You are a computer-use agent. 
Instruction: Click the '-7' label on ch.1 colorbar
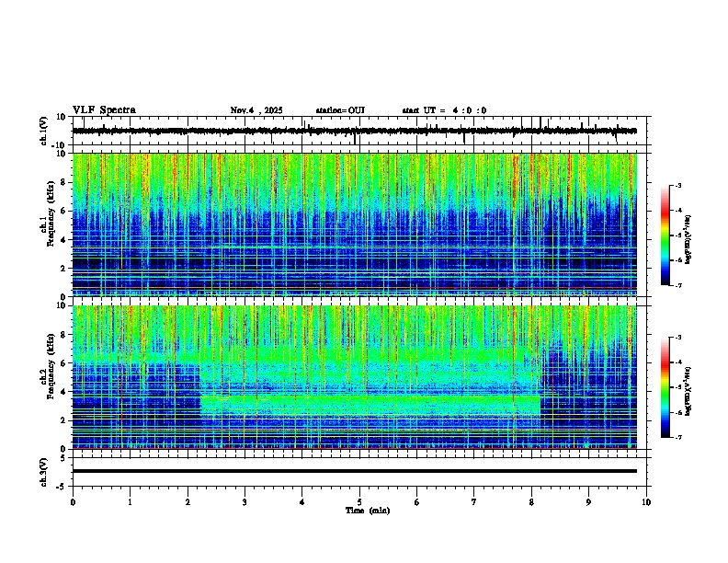click(x=677, y=285)
